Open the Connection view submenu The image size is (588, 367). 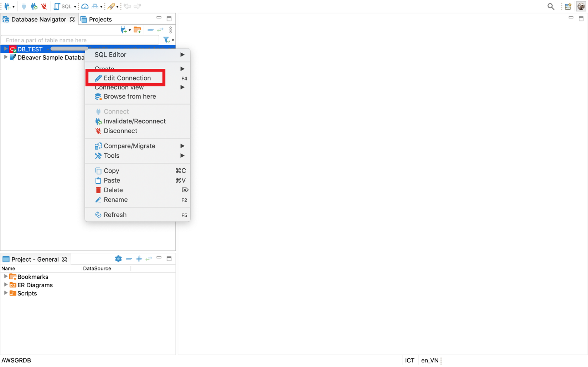(x=138, y=87)
